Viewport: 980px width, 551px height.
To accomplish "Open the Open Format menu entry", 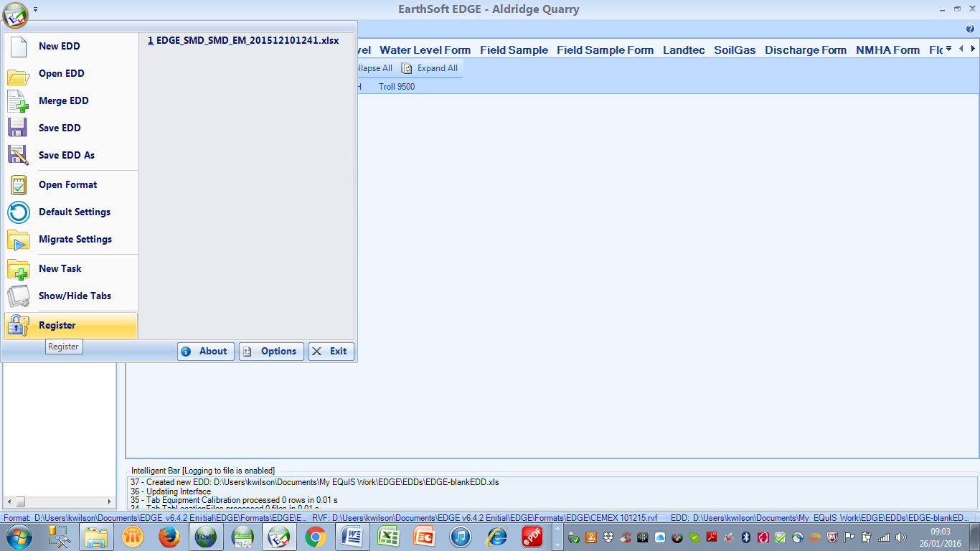I will [x=71, y=184].
